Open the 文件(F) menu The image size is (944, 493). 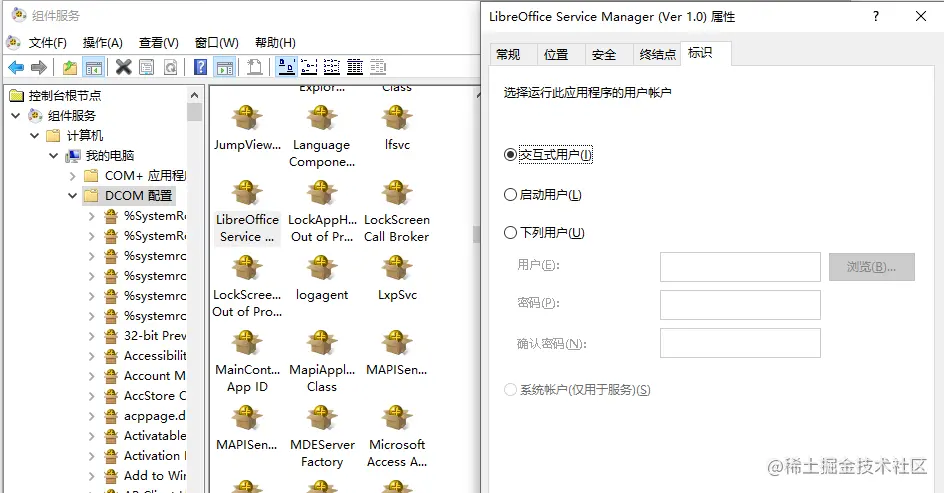[48, 43]
